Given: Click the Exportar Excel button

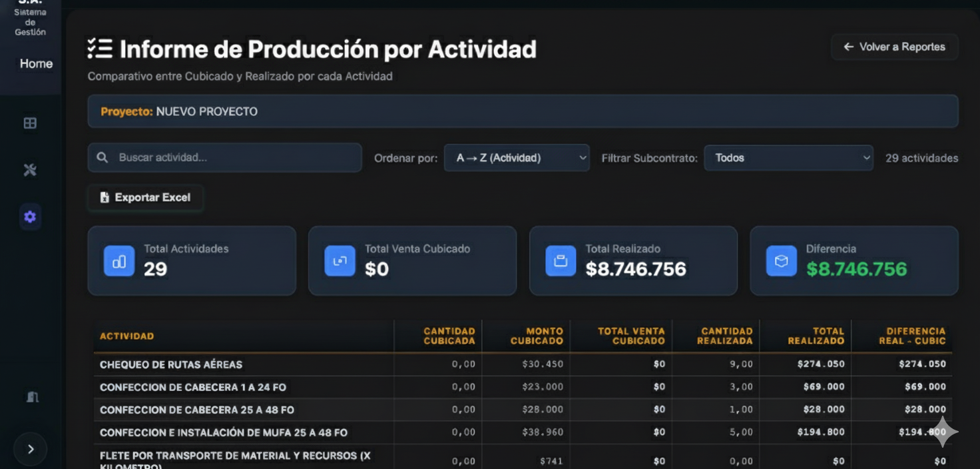Looking at the screenshot, I should pyautogui.click(x=145, y=197).
